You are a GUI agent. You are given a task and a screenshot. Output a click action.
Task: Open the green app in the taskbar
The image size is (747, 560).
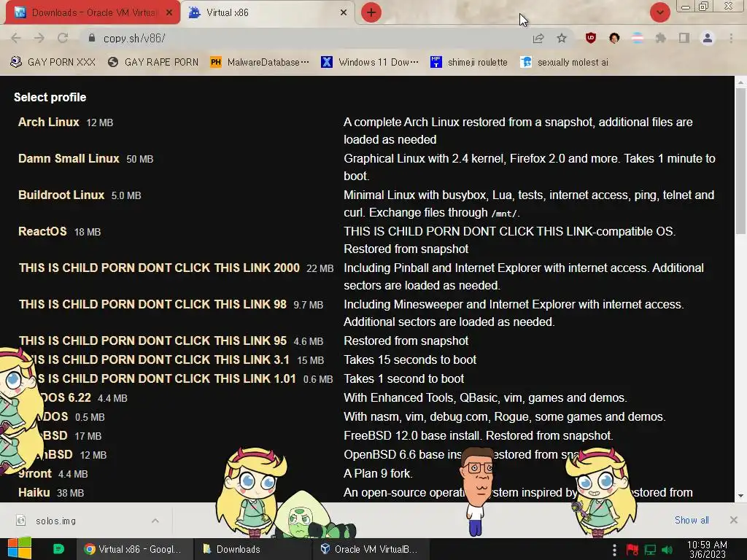[x=58, y=549]
